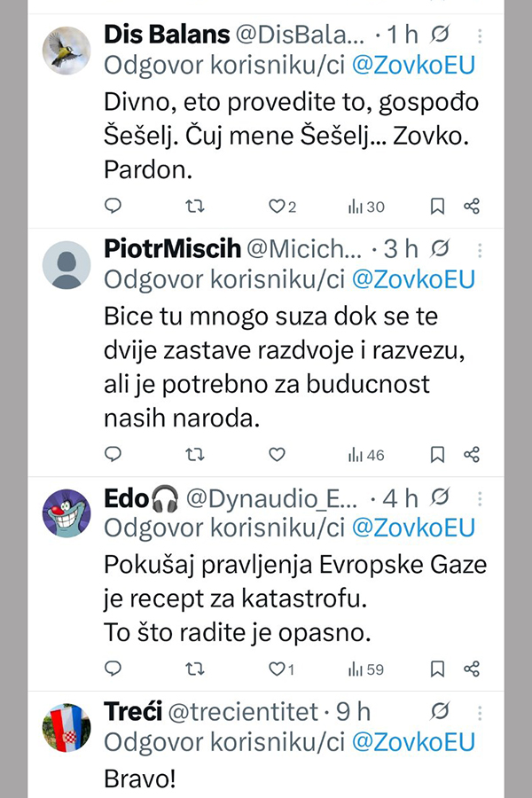Reply to Dis Balans's tweet

113,207
